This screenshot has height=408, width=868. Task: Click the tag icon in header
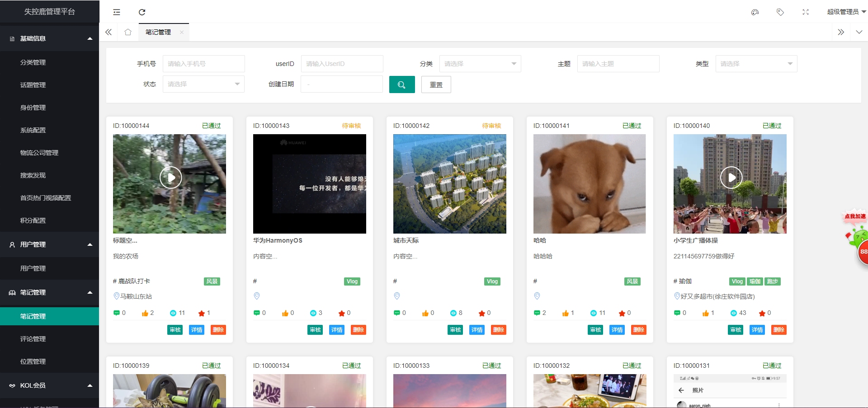(780, 12)
